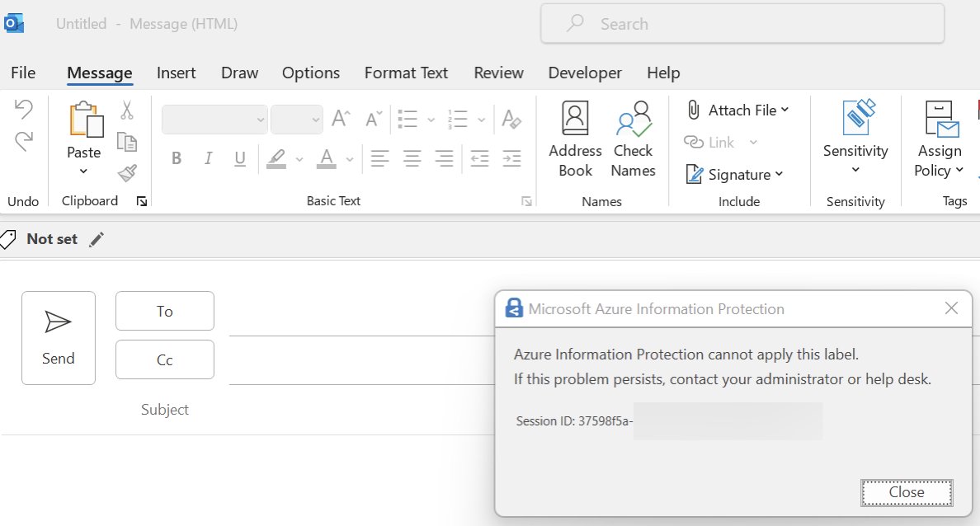Switch to the Options tab

pos(311,73)
